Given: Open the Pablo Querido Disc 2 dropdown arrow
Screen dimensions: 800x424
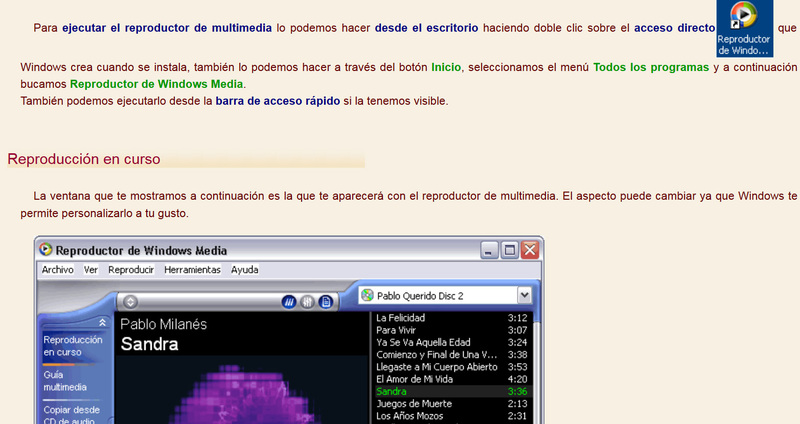Looking at the screenshot, I should (524, 295).
